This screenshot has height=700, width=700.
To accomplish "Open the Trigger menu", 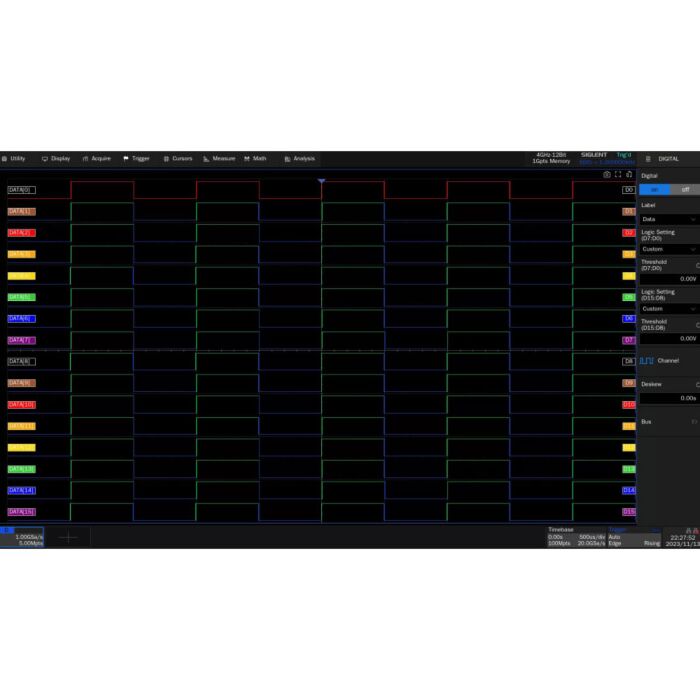I will pos(136,158).
